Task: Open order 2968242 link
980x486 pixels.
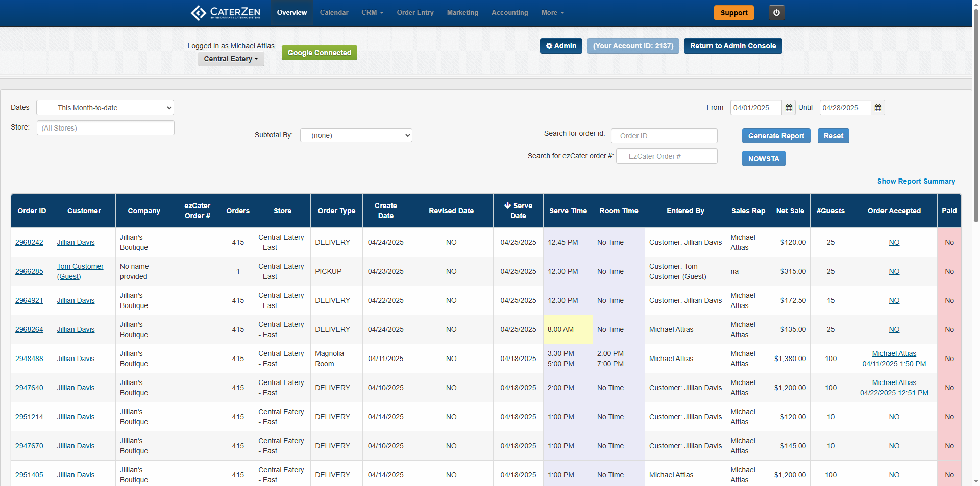Action: click(29, 242)
